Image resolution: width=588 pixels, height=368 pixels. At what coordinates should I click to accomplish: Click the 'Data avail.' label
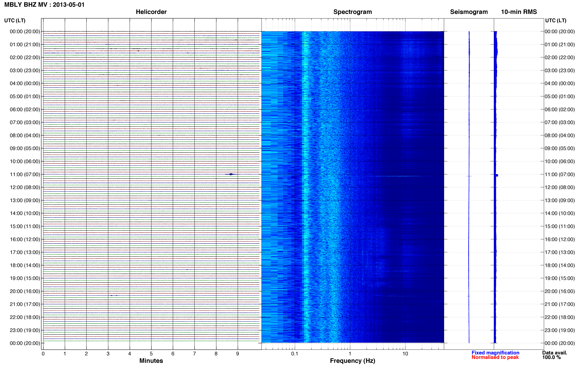pos(555,353)
